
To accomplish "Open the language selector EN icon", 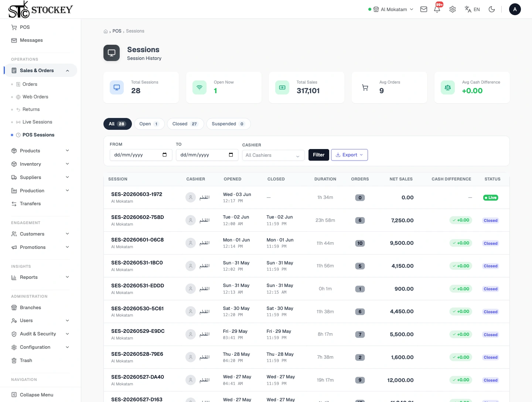I will pyautogui.click(x=472, y=9).
